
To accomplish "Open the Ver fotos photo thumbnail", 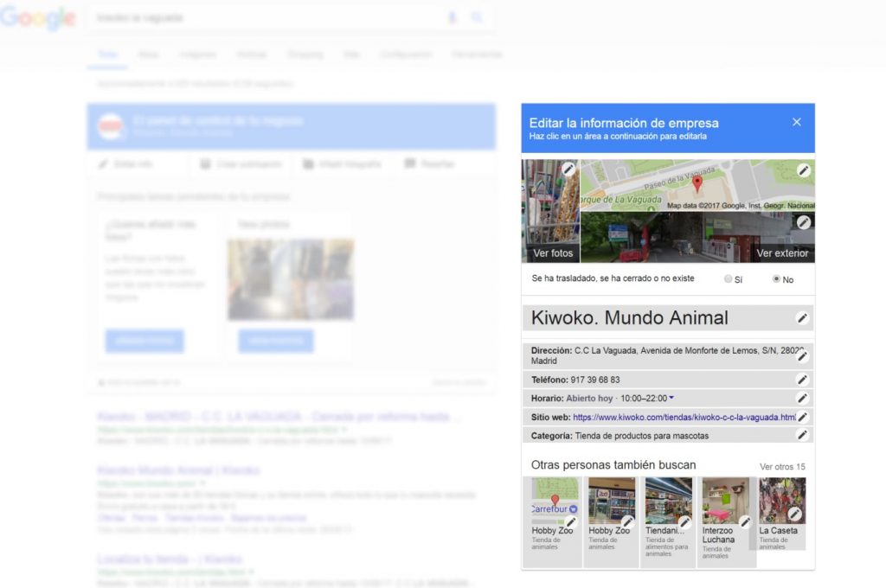I will [x=550, y=211].
